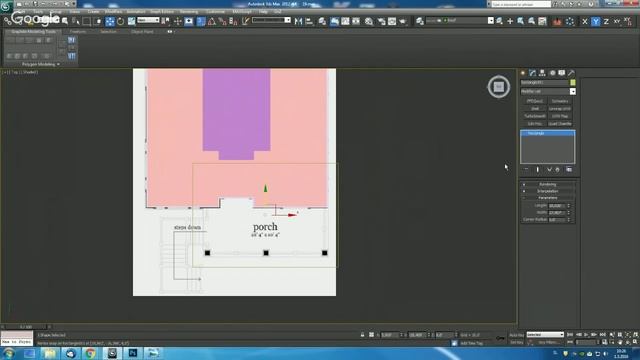Image resolution: width=640 pixels, height=360 pixels.
Task: Activate the Select and Move tool
Action: [110, 21]
